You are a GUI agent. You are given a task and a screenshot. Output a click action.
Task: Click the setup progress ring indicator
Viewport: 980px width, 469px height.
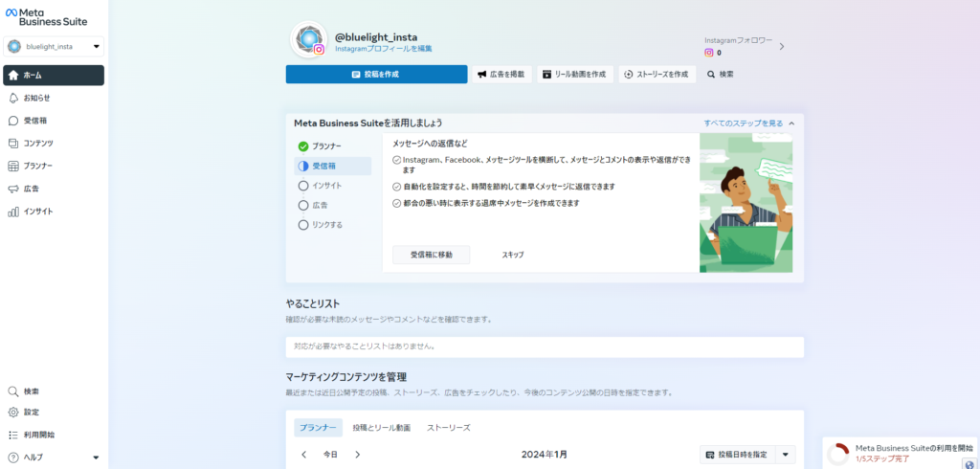(838, 454)
